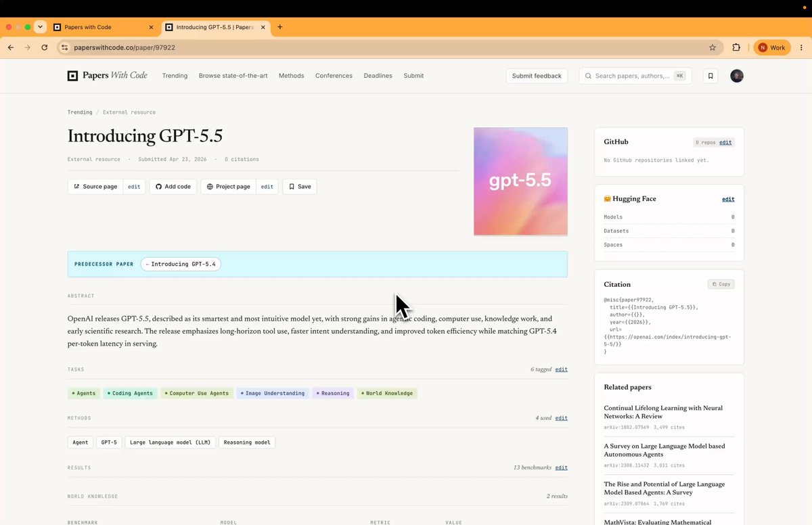
Task: Click the Add code button
Action: click(173, 187)
